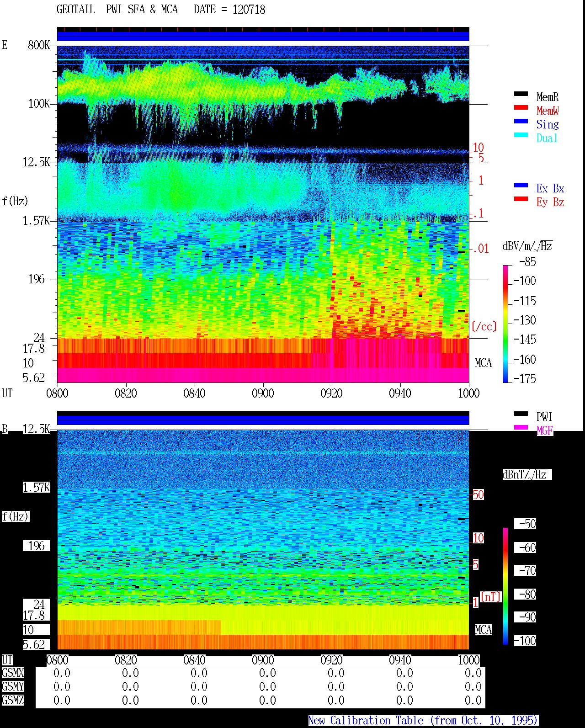The image size is (585, 728).
Task: Select the 'GSMX' row label
Action: click(13, 673)
